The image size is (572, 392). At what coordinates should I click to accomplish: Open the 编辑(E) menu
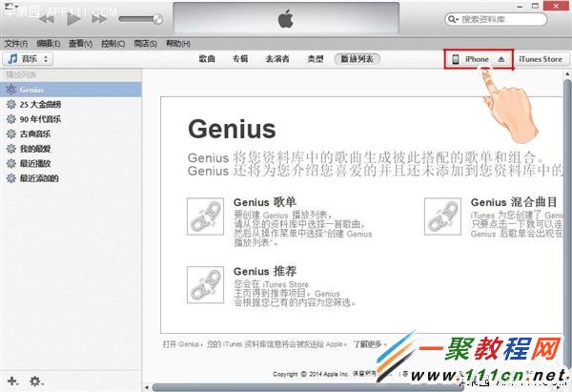click(49, 44)
